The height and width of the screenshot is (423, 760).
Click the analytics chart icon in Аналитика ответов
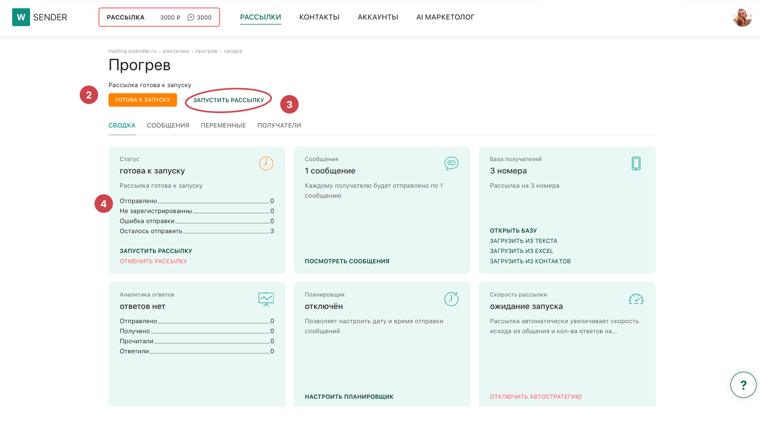[x=266, y=299]
